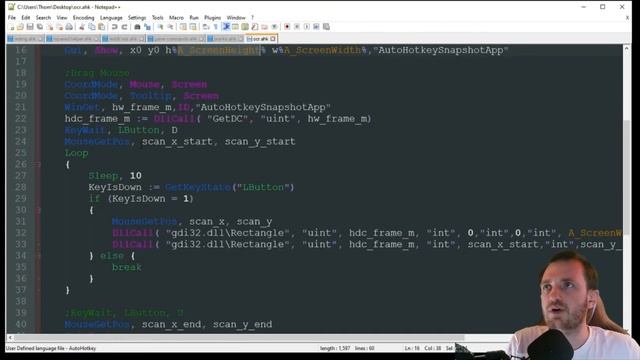Click the 'length : 1,597' status entry

click(335, 348)
